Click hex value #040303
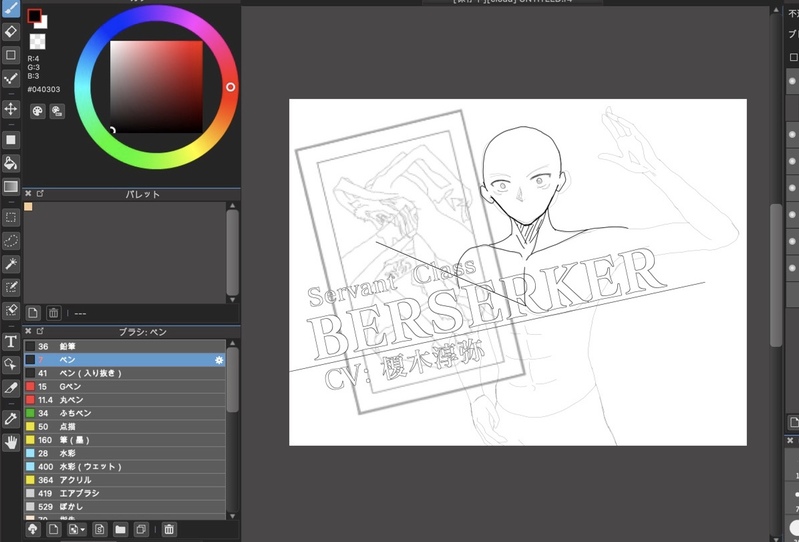The image size is (799, 542). pyautogui.click(x=44, y=89)
